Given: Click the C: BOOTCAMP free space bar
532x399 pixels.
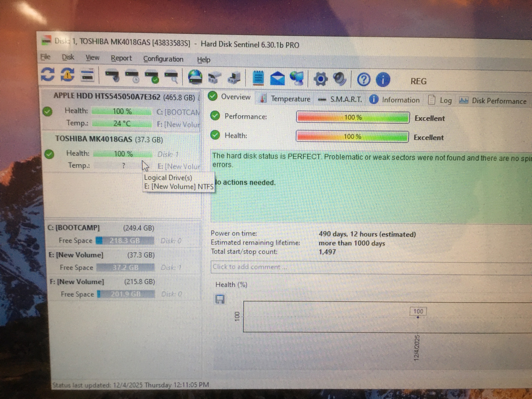Looking at the screenshot, I should (x=125, y=241).
